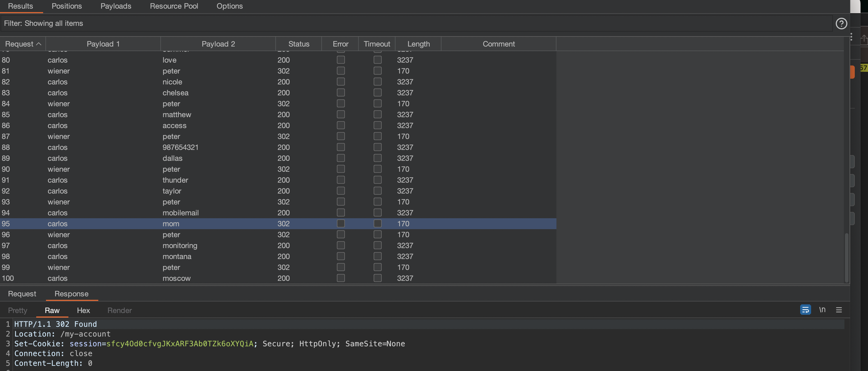Open the filter help question mark icon
The width and height of the screenshot is (868, 371).
pos(841,24)
